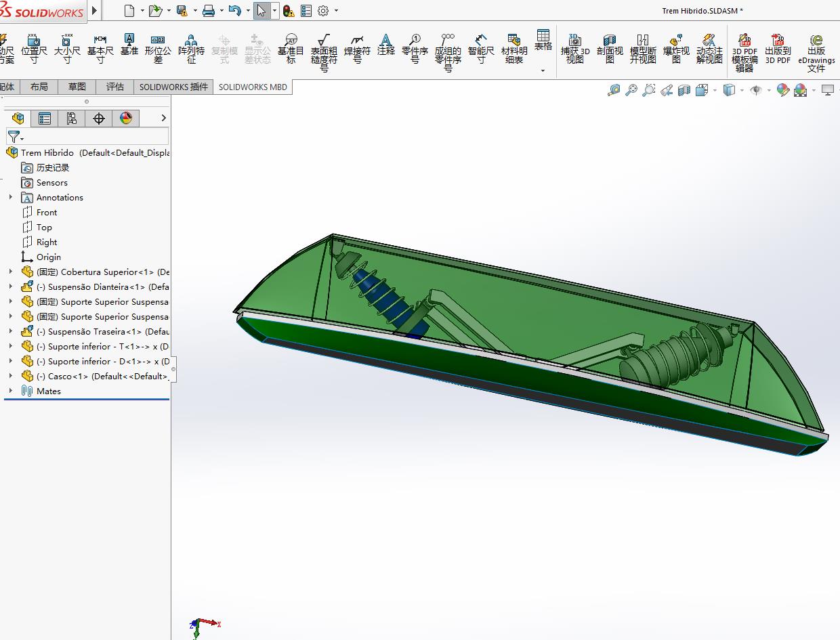The height and width of the screenshot is (640, 840).
Task: Click 动态注解视图 dynamic annotation views
Action: coord(709,49)
